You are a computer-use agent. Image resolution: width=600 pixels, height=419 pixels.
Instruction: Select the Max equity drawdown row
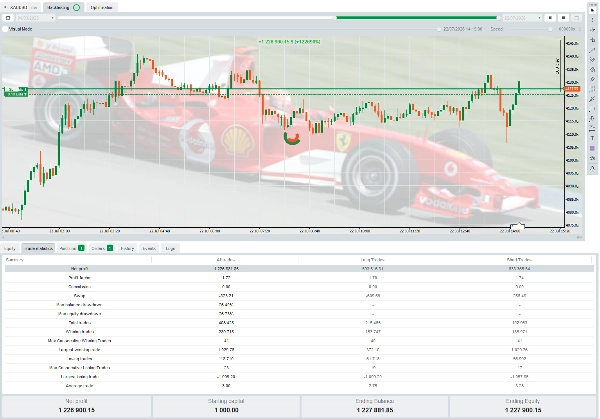299,313
